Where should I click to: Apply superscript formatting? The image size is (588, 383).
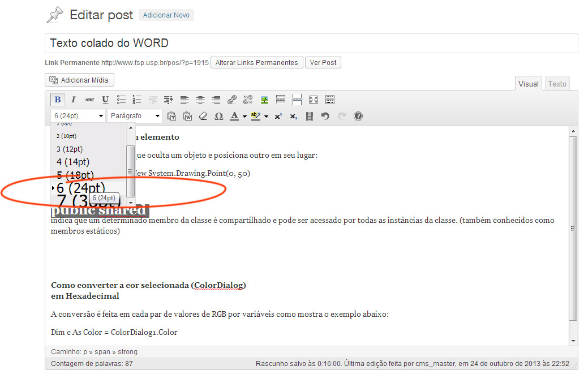pyautogui.click(x=278, y=116)
